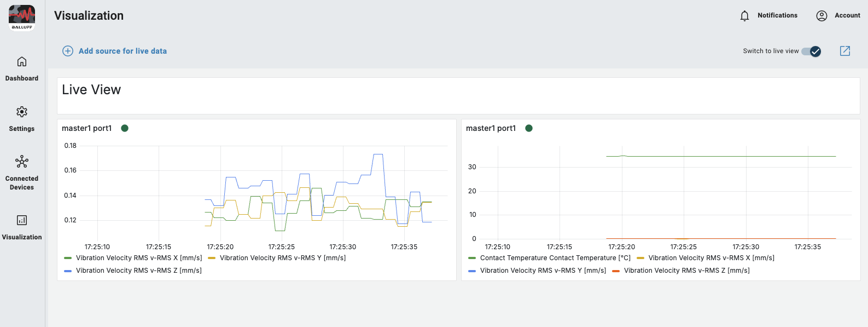Click the open-in-new-window icon
Viewport: 868px width, 327px height.
point(845,51)
